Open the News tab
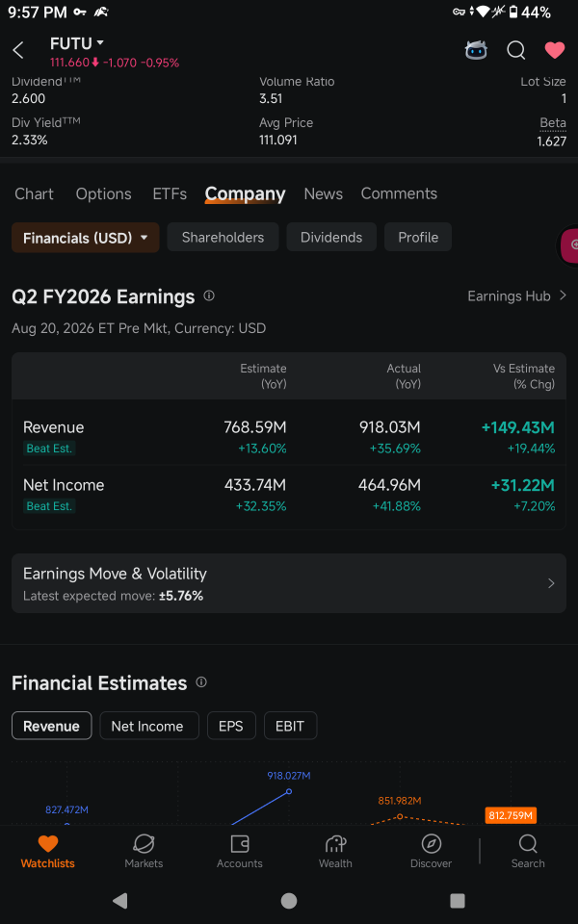This screenshot has height=924, width=578. 324,193
